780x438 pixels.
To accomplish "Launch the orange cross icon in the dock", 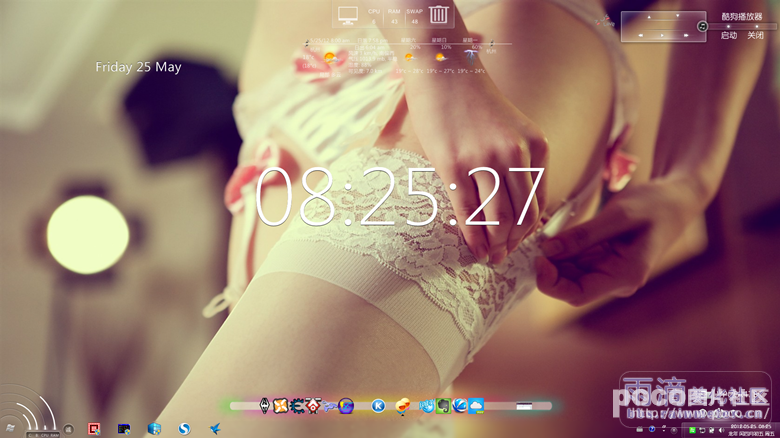I will pos(281,406).
